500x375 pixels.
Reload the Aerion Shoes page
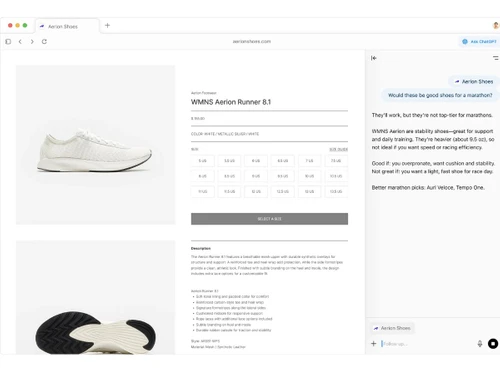[x=44, y=42]
